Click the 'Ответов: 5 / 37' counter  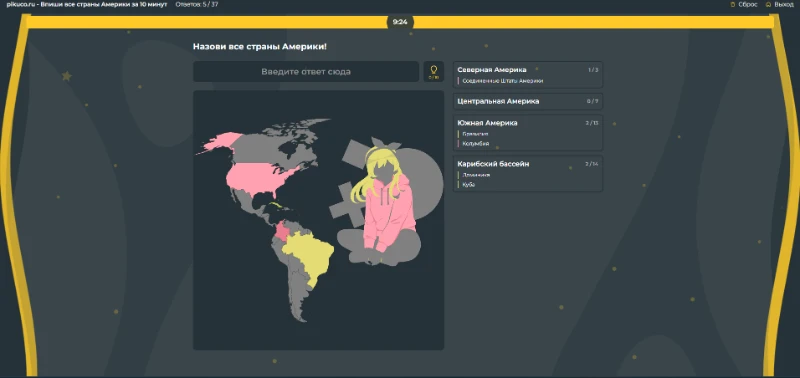(197, 4)
